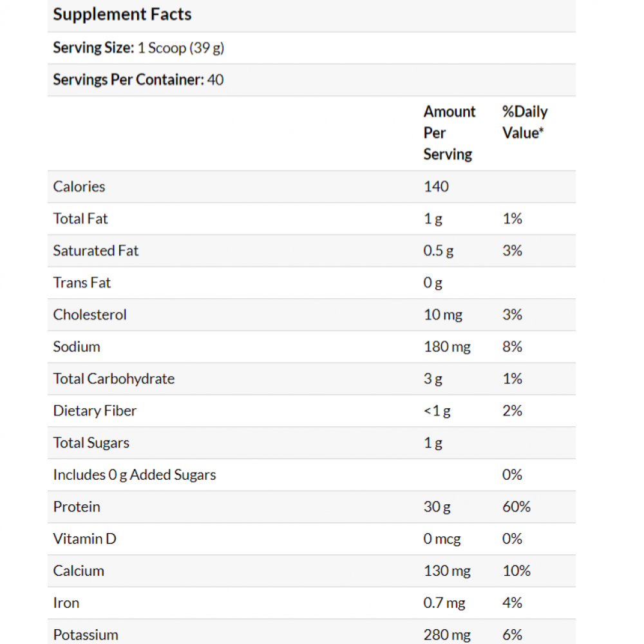Image resolution: width=644 pixels, height=644 pixels.
Task: Click the Saturated Fat 0.5 g amount
Action: [438, 251]
